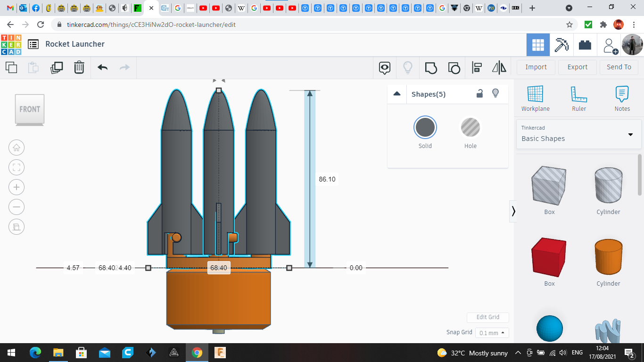Toggle the lock on the selected shapes
The image size is (644, 362).
tap(479, 94)
